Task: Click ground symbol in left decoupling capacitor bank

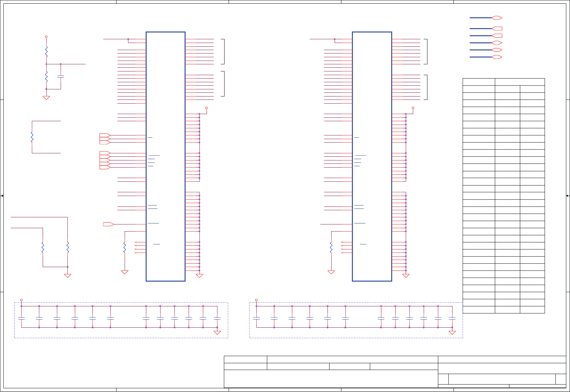Action: point(217,332)
